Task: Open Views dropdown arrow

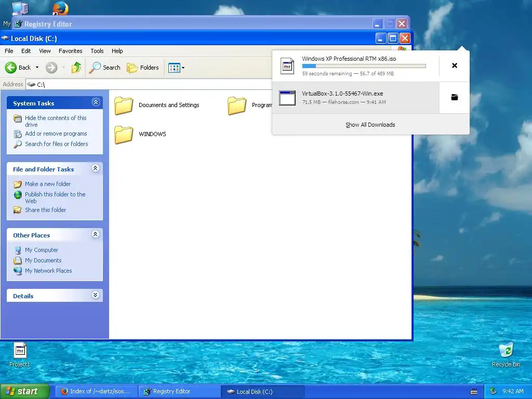Action: tap(183, 68)
